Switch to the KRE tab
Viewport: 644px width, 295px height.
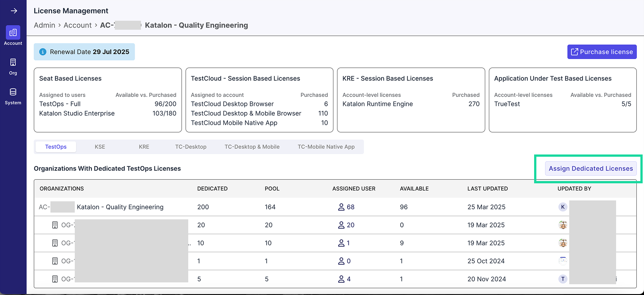(x=144, y=147)
